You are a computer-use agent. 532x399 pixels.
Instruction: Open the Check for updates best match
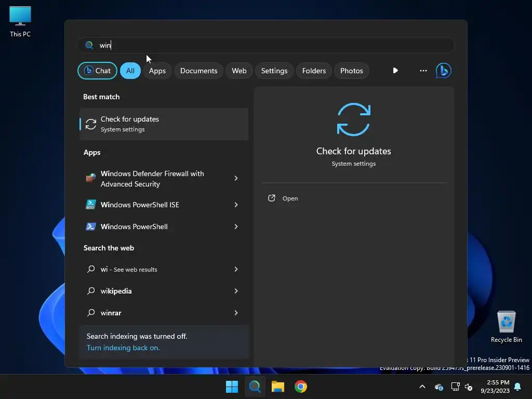(x=164, y=124)
